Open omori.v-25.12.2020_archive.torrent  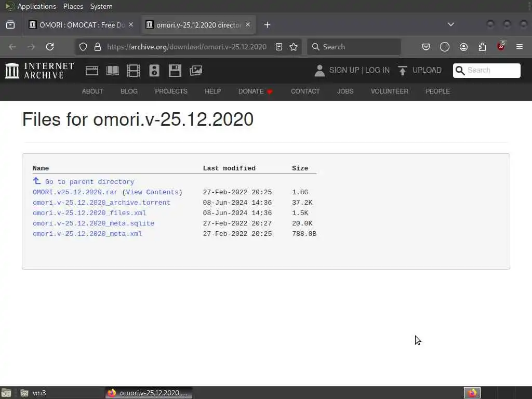[x=101, y=203]
